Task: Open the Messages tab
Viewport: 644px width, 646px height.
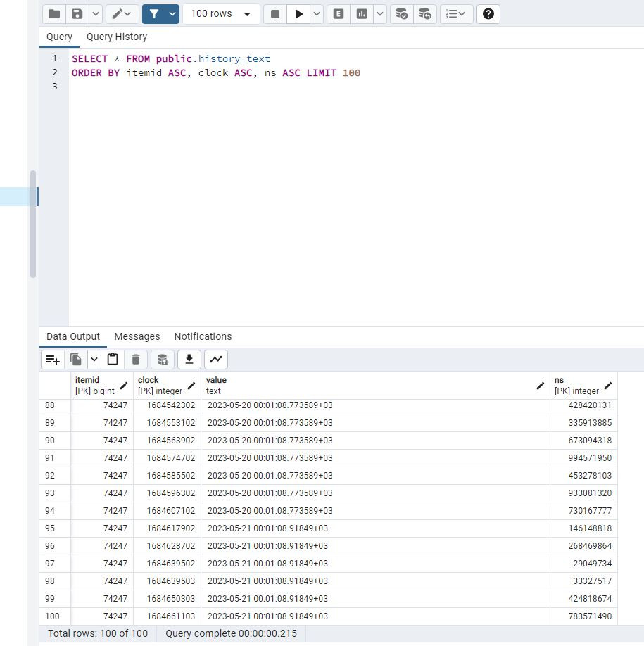Action: [137, 336]
